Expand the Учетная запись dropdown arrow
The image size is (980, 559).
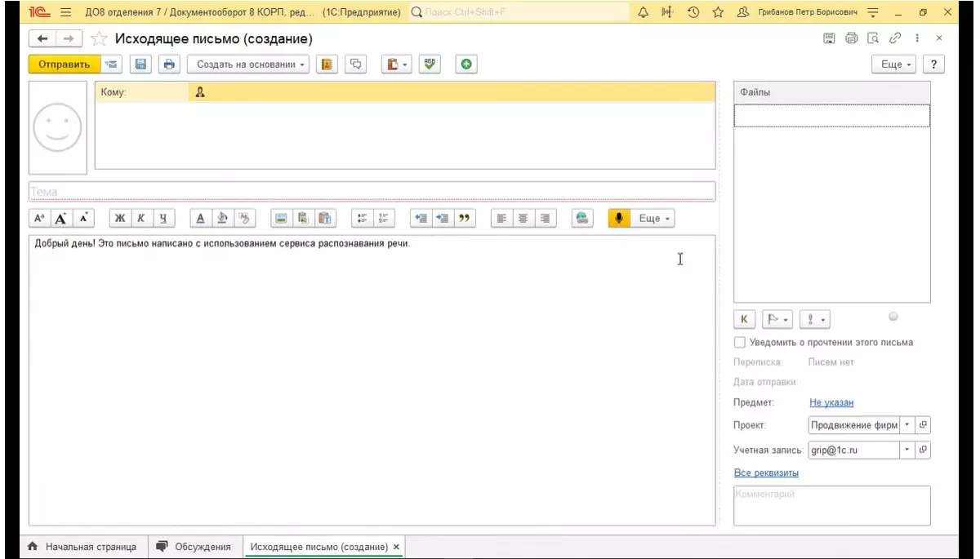click(x=906, y=450)
